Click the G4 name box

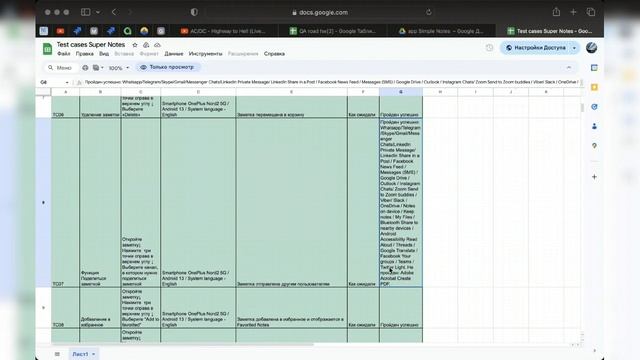click(52, 82)
